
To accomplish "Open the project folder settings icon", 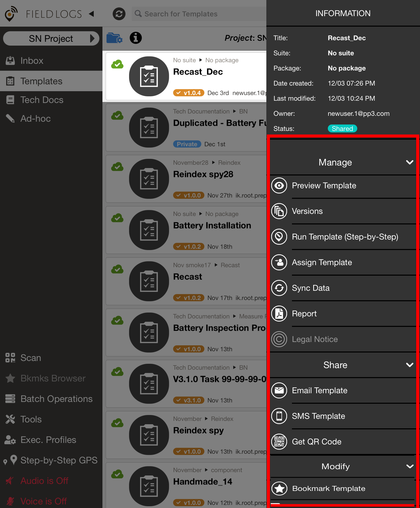I will [114, 38].
